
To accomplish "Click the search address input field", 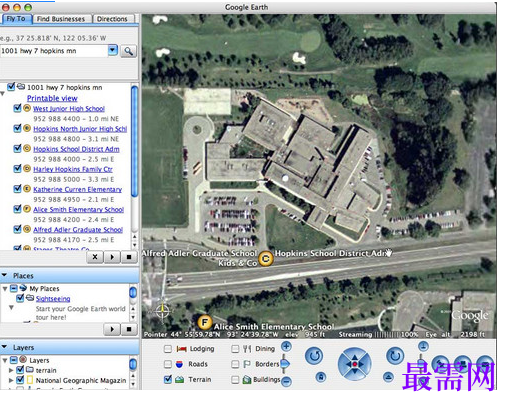I will [x=54, y=51].
